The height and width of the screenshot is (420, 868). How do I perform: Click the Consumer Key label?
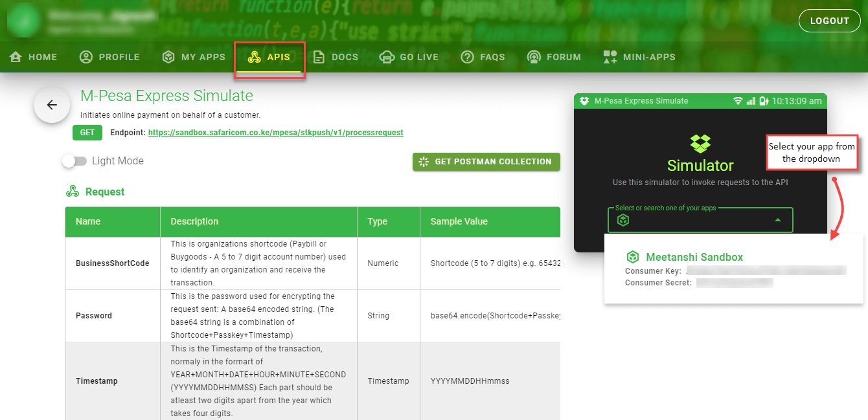point(653,271)
